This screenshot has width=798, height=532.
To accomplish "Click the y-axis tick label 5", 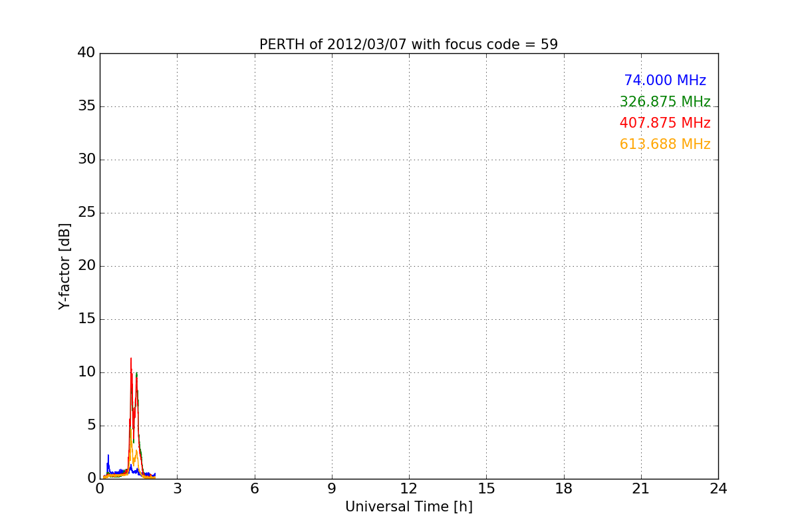I will [x=91, y=426].
